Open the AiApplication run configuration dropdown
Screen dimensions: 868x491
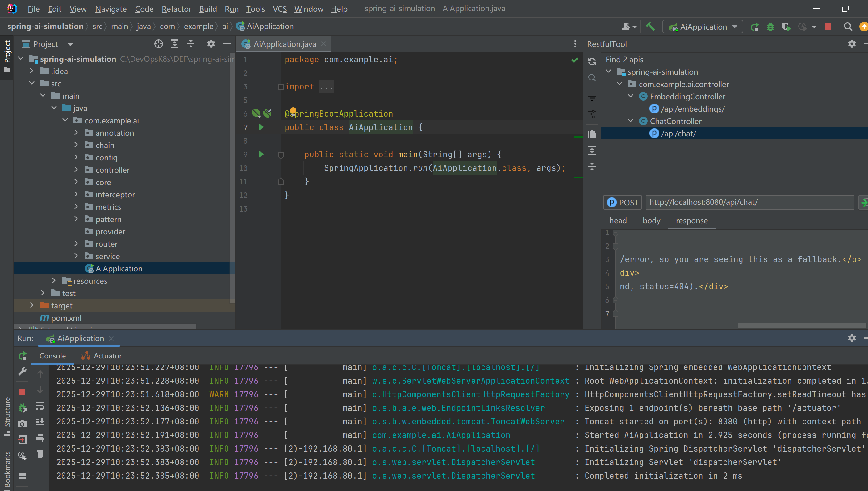point(703,27)
